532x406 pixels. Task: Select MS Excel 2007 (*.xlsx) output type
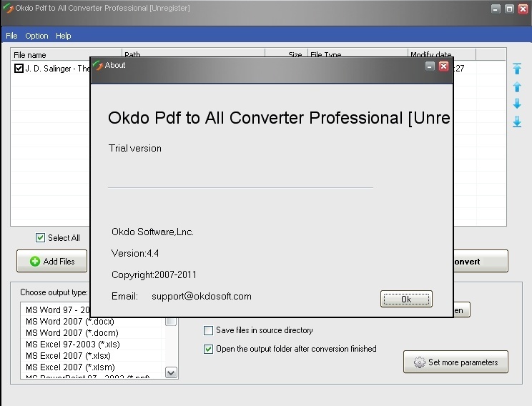tap(68, 356)
